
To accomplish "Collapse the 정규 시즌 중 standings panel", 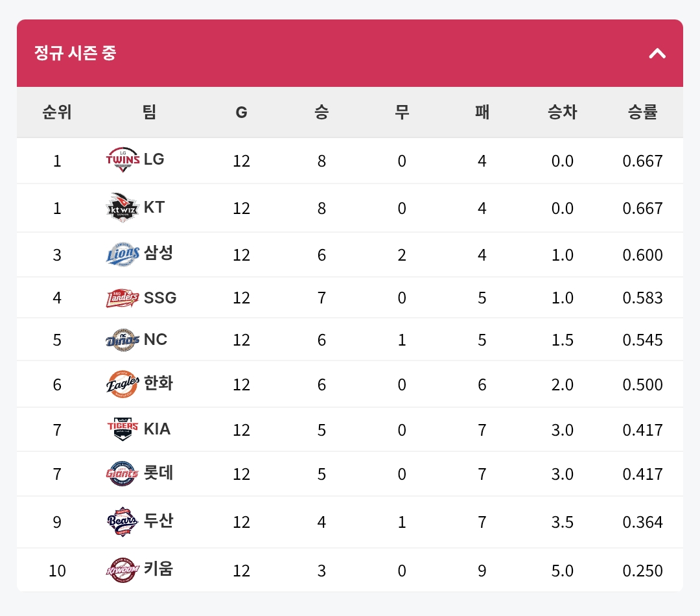I will pyautogui.click(x=657, y=53).
